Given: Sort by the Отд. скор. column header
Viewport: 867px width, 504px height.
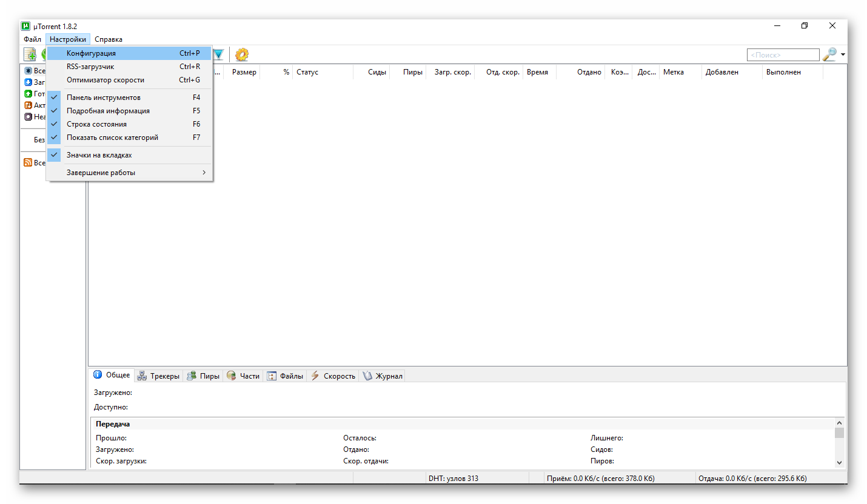Looking at the screenshot, I should point(498,72).
